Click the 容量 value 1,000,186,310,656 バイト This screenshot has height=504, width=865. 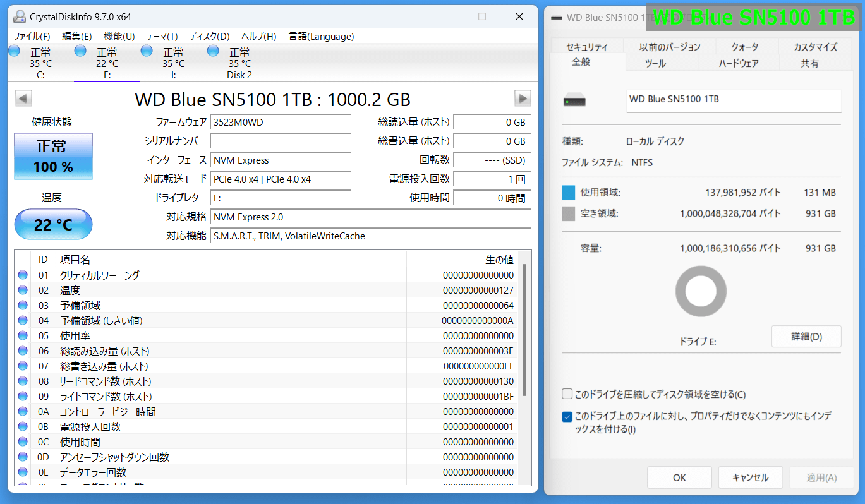click(730, 249)
